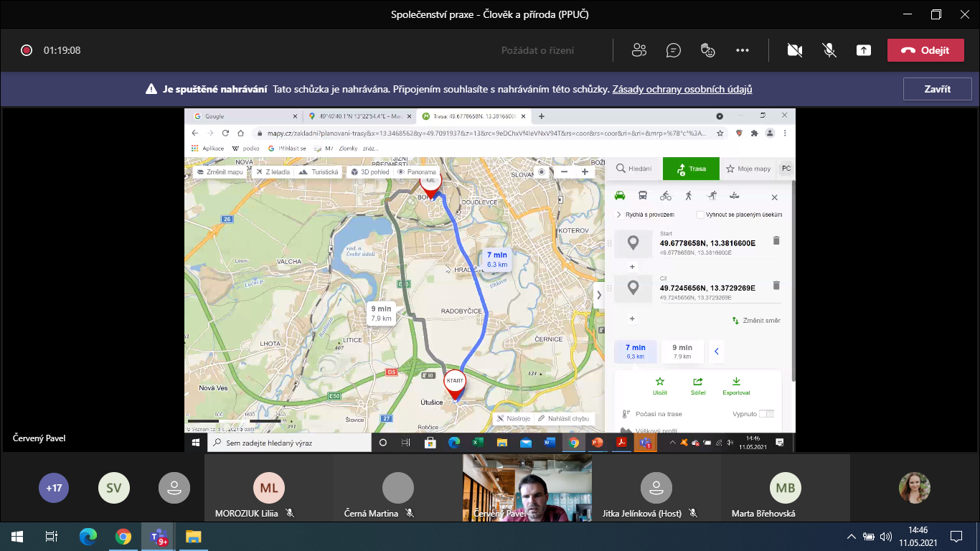Viewport: 980px width, 551px height.
Task: Open the 'Zásady ochrany osobních údajů' link
Action: tap(682, 90)
